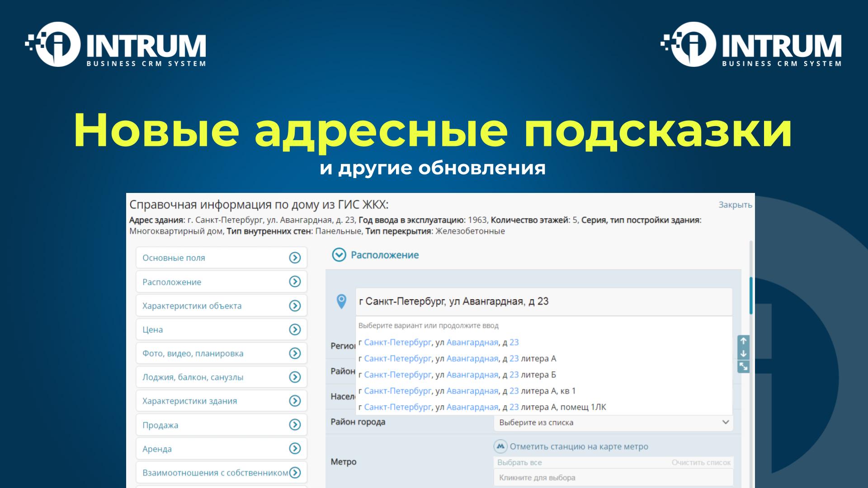This screenshot has height=488, width=868.
Task: Click arrow icon next to Характеристики объекта
Action: pyautogui.click(x=295, y=305)
